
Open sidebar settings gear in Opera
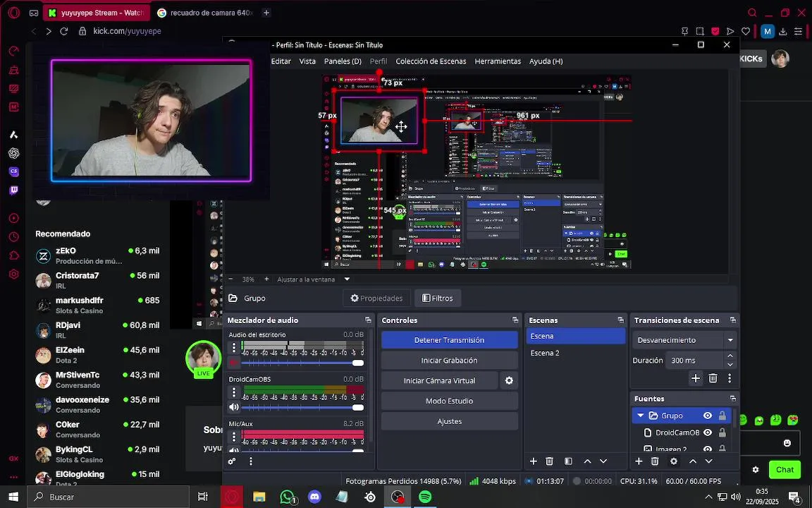tap(14, 274)
